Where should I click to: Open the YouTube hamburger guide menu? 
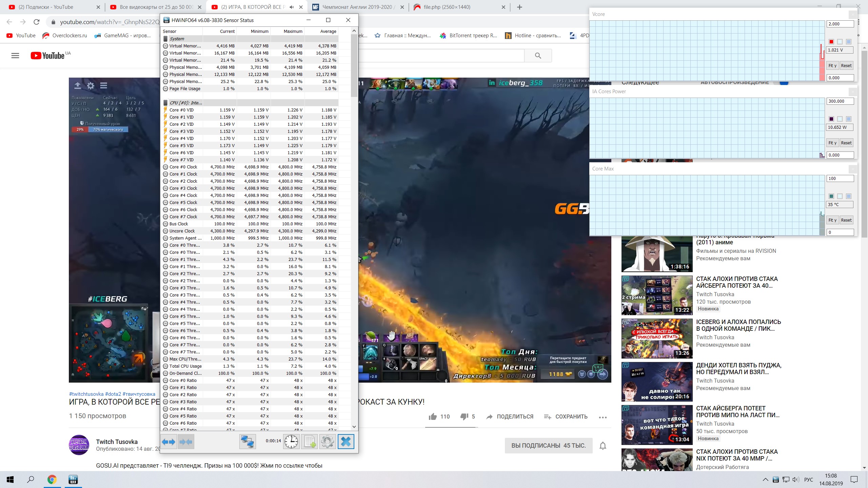(15, 56)
